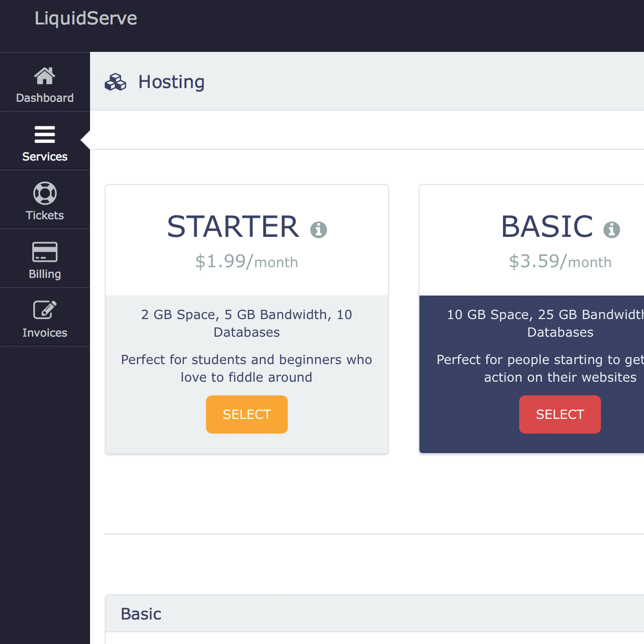Click the Billing label in the sidebar
The height and width of the screenshot is (644, 644).
coord(45,274)
